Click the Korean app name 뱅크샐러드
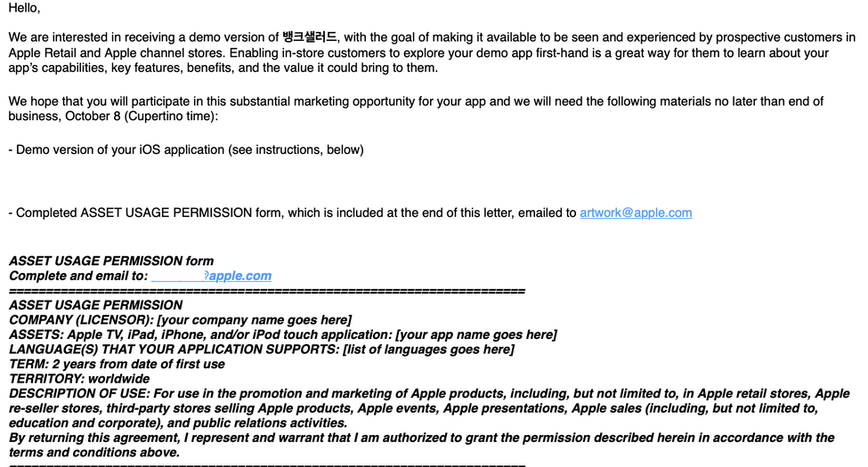This screenshot has height=467, width=868. pyautogui.click(x=310, y=37)
